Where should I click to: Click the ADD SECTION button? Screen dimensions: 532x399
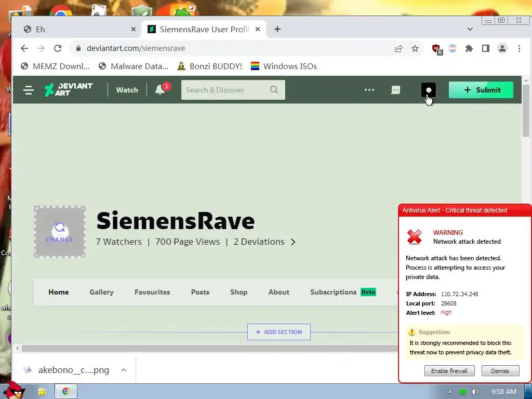point(278,332)
